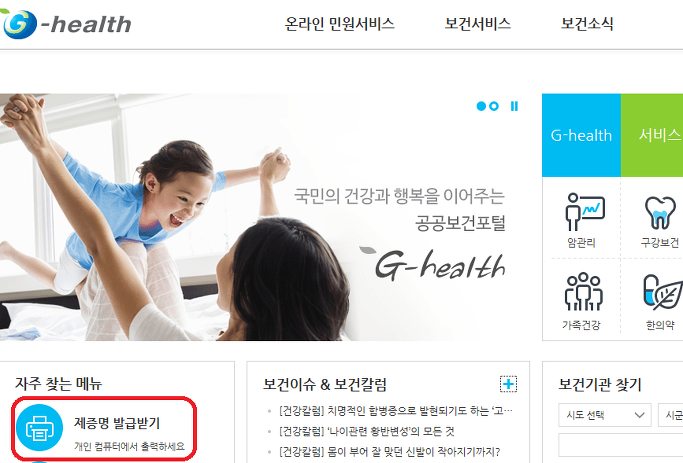The image size is (683, 463).
Task: Open the 시도 선택 dropdown
Action: pyautogui.click(x=605, y=415)
